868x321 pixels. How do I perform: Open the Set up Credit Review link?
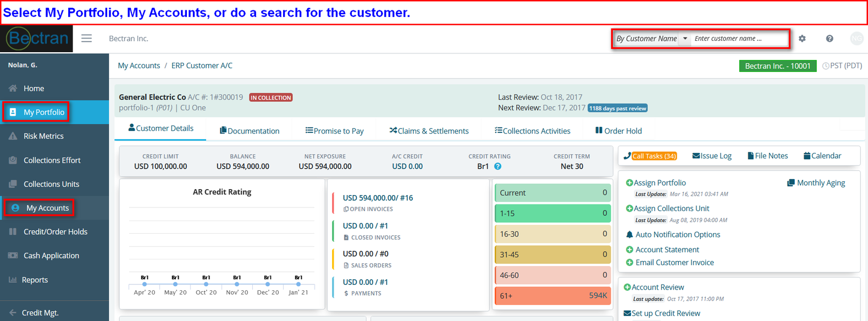(666, 313)
